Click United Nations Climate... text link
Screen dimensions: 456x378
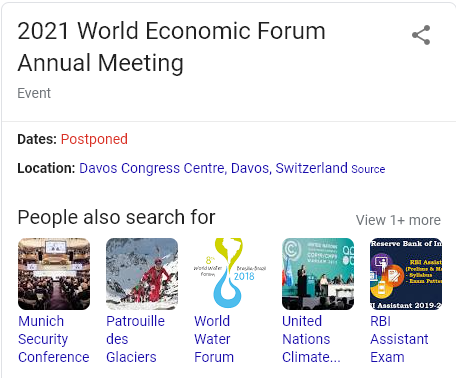(311, 339)
